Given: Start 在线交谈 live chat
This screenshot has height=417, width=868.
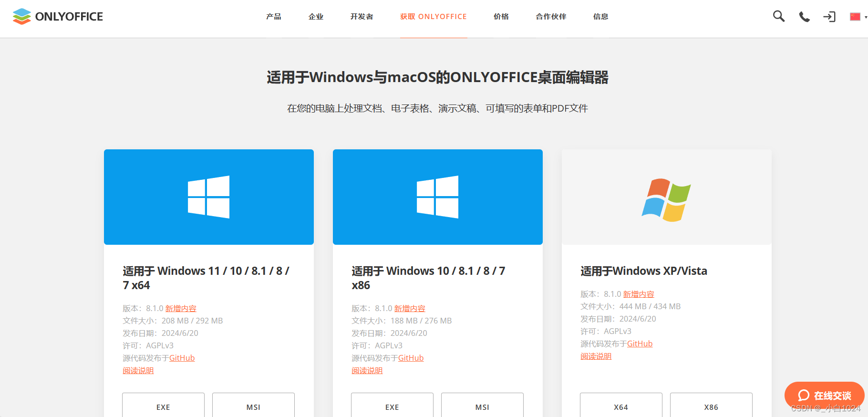Looking at the screenshot, I should (824, 396).
